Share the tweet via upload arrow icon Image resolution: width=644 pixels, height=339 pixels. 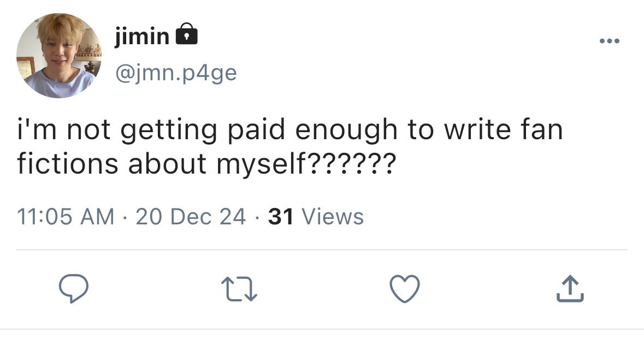(570, 289)
